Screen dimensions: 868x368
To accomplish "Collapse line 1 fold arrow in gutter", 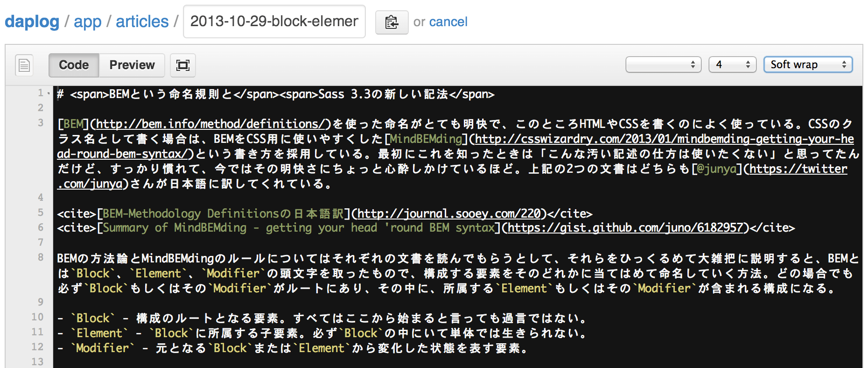I will coord(49,94).
